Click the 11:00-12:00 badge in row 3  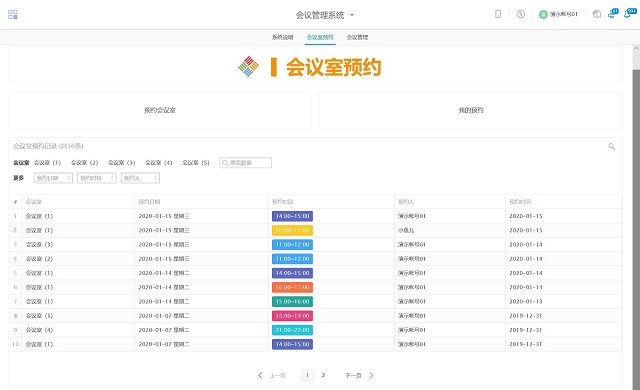click(292, 245)
